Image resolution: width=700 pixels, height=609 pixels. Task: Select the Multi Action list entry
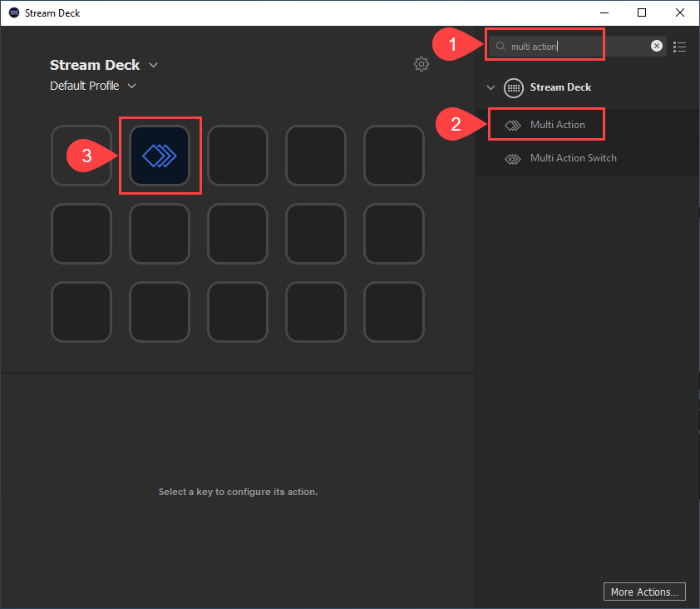587,125
